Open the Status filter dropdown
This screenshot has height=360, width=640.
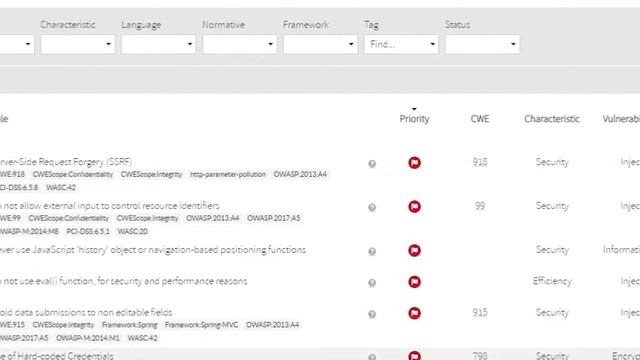pos(482,44)
